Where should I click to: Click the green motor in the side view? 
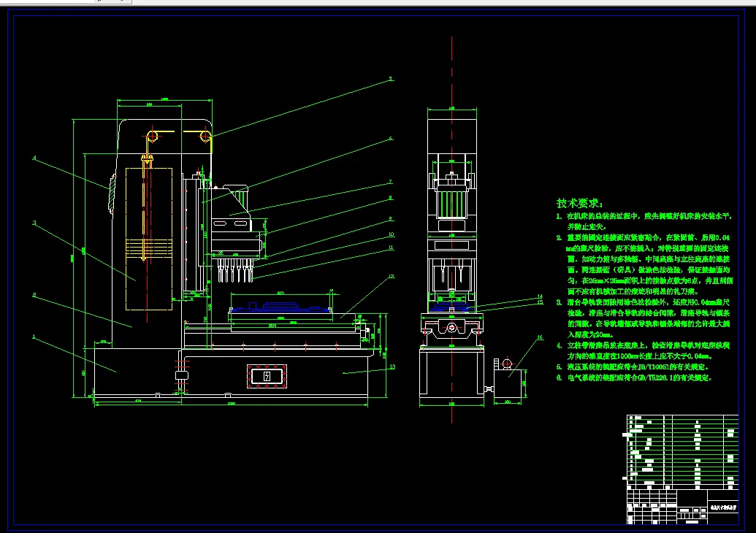tap(451, 204)
